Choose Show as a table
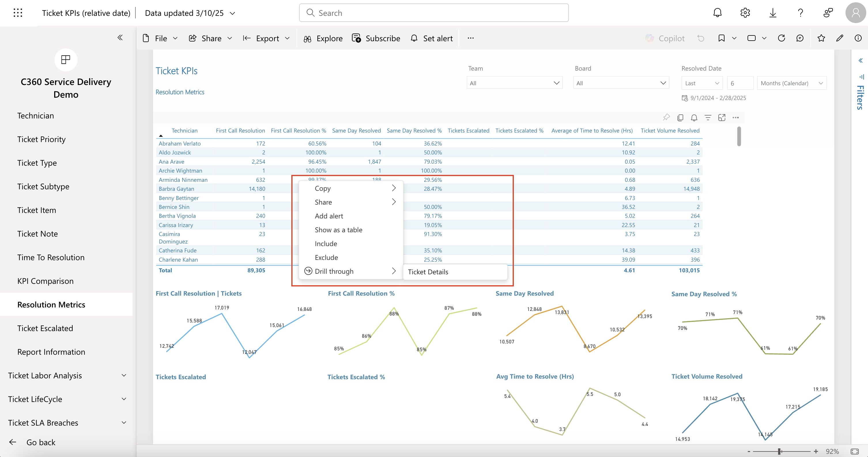Screen dimensions: 868x457 (x=338, y=230)
